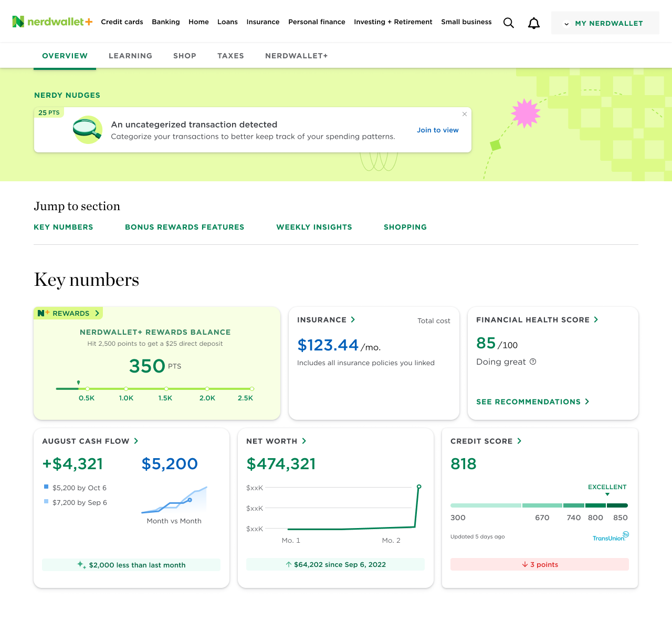Click See Recommendations arrow link
The height and width of the screenshot is (620, 672).
[x=533, y=402]
